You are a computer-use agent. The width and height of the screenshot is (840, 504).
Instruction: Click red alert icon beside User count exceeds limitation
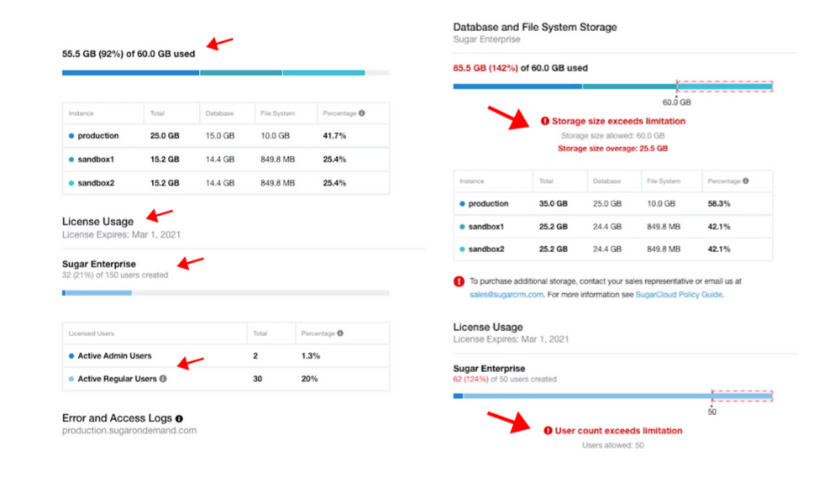click(x=548, y=431)
